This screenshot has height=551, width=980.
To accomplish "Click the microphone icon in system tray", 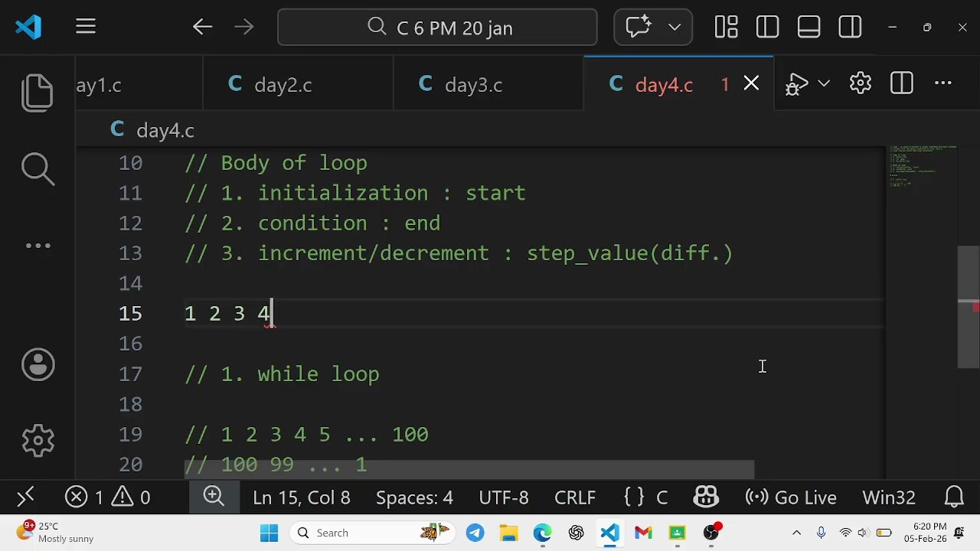I will [821, 533].
